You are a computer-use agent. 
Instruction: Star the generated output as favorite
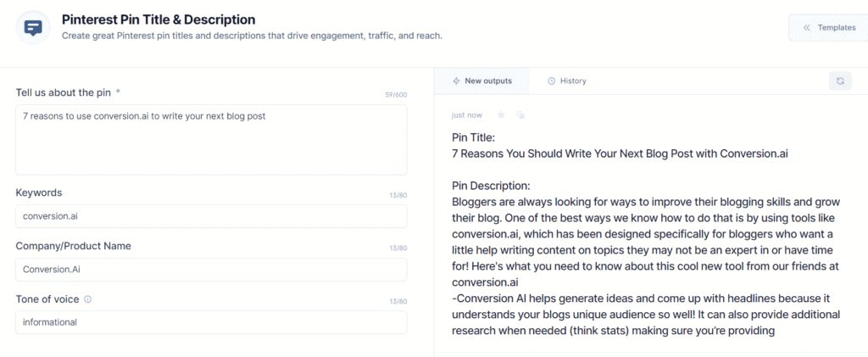(501, 115)
